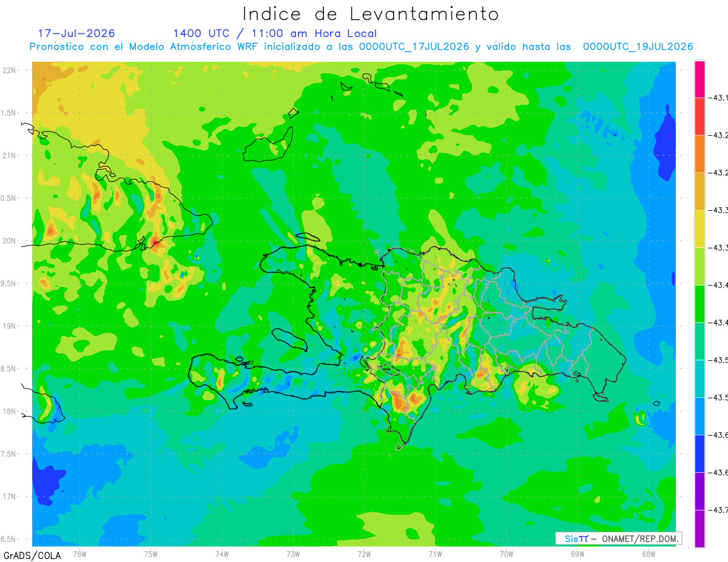
Task: Click the "74W" longitude label
Action: [x=222, y=554]
